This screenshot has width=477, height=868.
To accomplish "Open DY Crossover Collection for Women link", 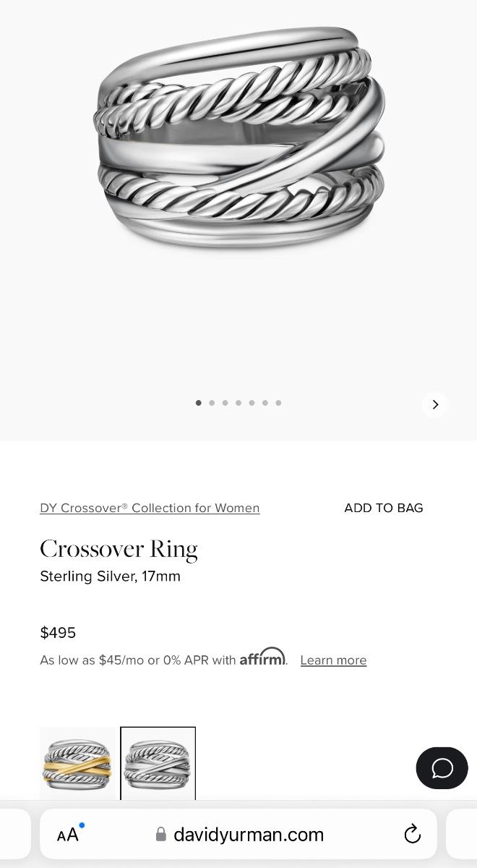I will tap(150, 508).
